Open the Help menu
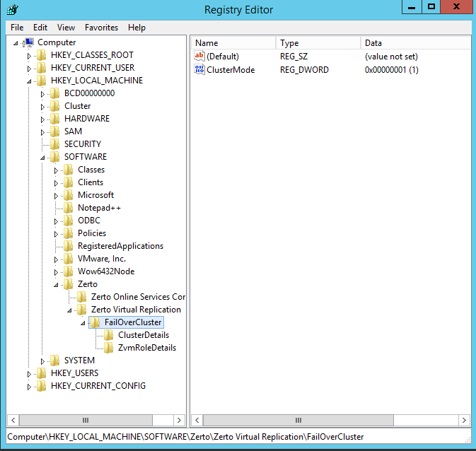Image resolution: width=476 pixels, height=451 pixels. point(137,28)
